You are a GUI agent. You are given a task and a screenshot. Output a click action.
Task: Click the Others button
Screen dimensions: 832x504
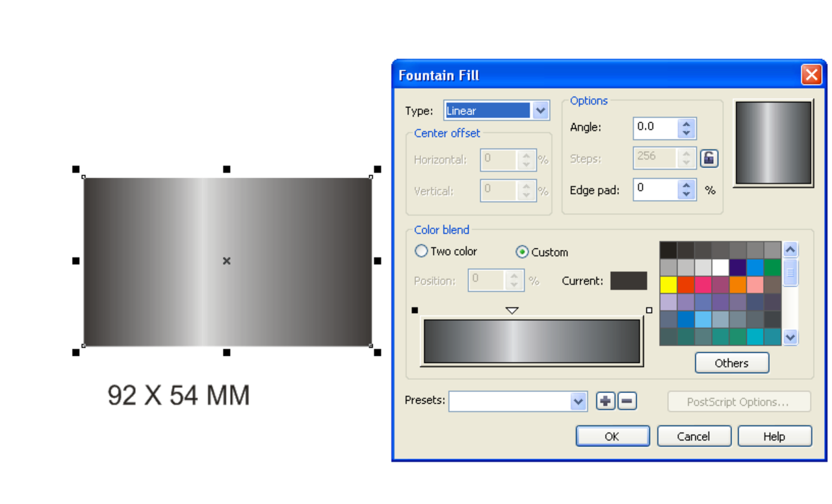coord(732,363)
